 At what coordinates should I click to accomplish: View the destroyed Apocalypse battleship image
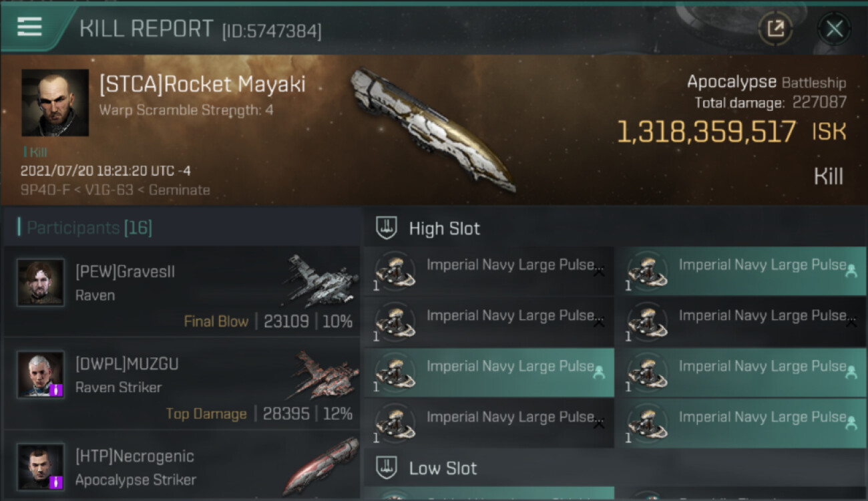[x=433, y=130]
